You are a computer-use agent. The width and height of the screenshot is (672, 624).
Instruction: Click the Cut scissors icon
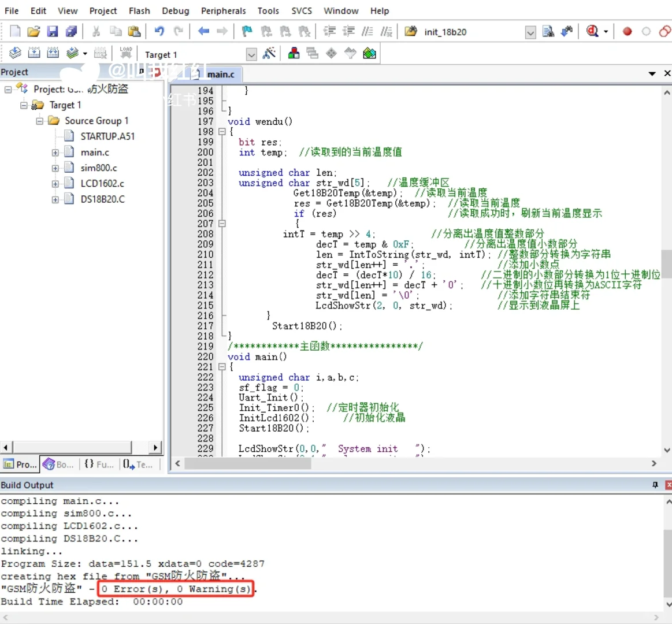click(96, 31)
